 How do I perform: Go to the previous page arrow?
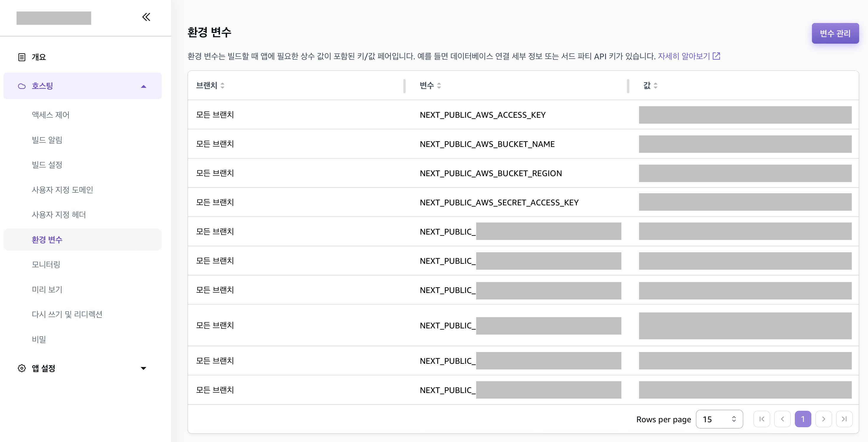pyautogui.click(x=782, y=419)
